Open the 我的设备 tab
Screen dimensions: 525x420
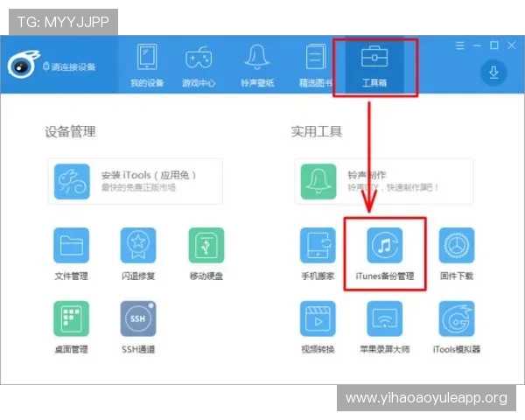point(147,66)
